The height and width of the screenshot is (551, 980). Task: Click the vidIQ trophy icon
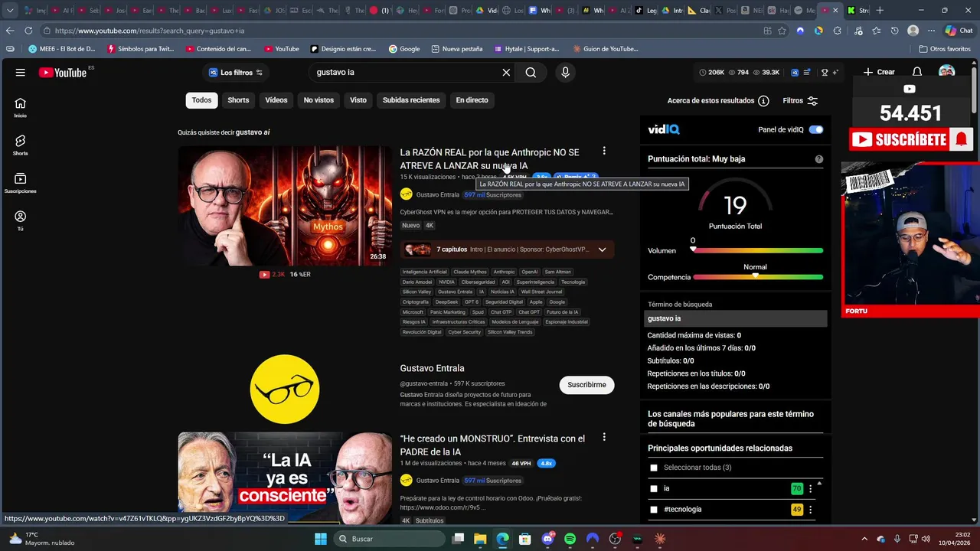click(825, 72)
